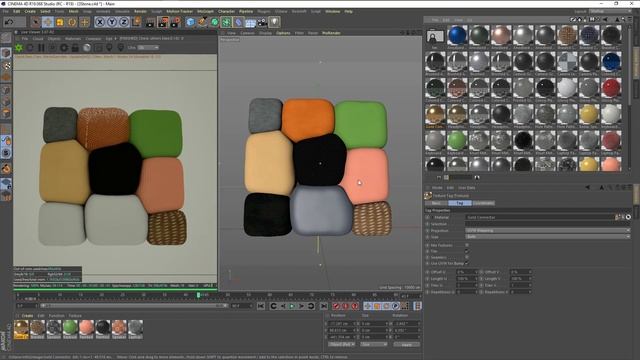Screen dimensions: 640x360
Task: Click the Apply button in Coordinates
Action: pos(407,344)
